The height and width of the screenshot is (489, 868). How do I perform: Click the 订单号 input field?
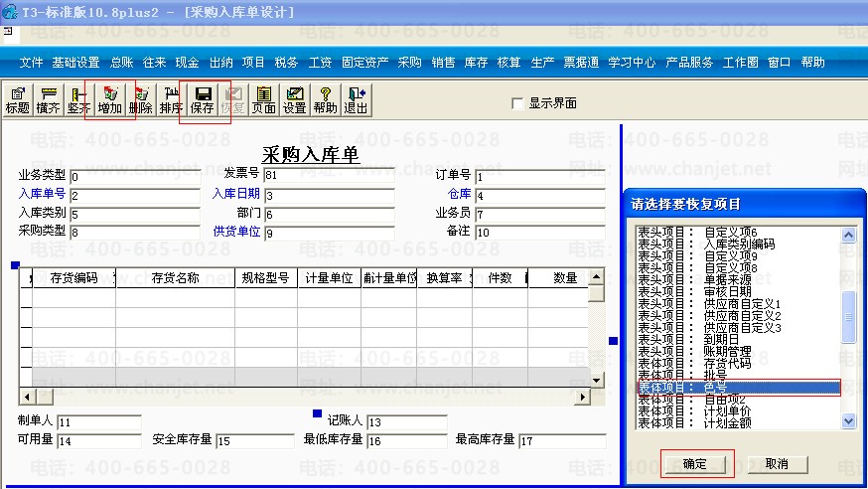(540, 177)
